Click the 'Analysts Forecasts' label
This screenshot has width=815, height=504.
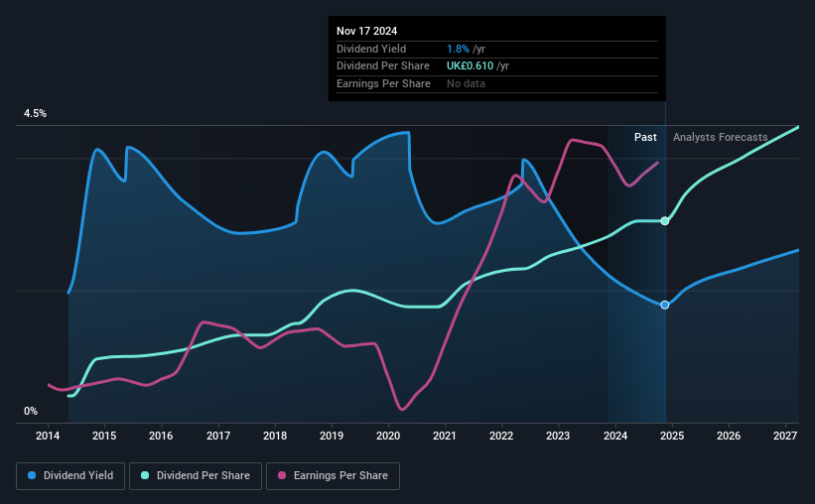(720, 137)
